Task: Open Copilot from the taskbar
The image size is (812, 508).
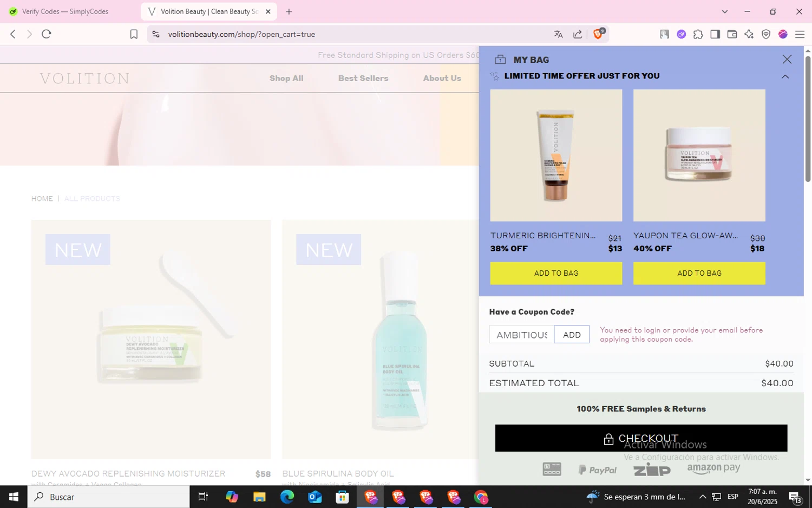Action: pos(232,497)
